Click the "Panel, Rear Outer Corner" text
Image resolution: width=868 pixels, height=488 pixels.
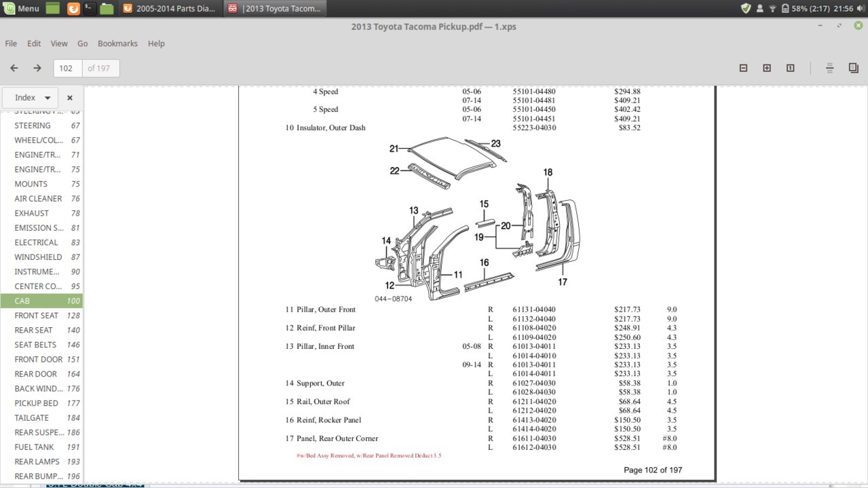tap(337, 438)
